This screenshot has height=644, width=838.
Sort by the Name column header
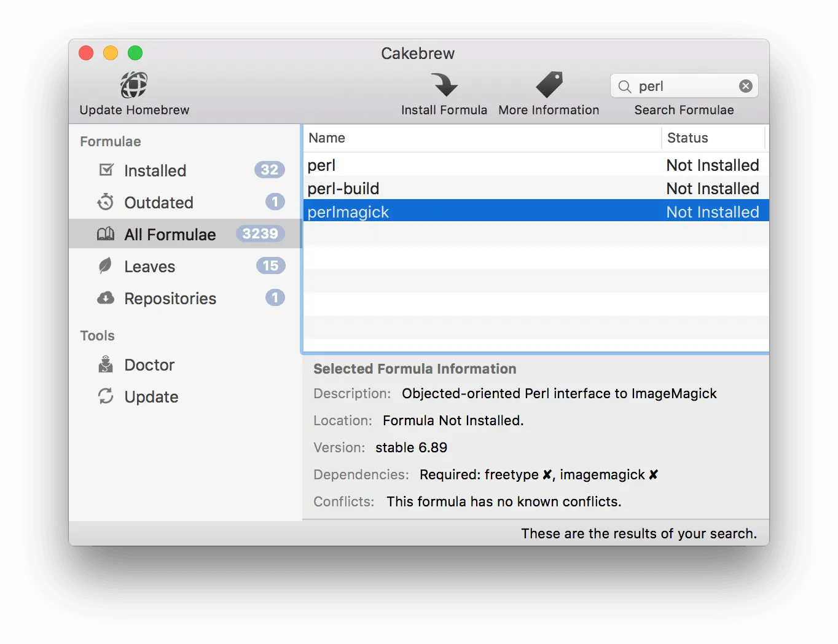[x=482, y=138]
